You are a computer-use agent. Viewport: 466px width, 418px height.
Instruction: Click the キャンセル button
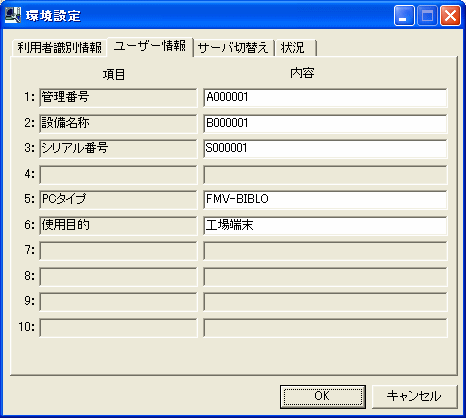coord(414,396)
